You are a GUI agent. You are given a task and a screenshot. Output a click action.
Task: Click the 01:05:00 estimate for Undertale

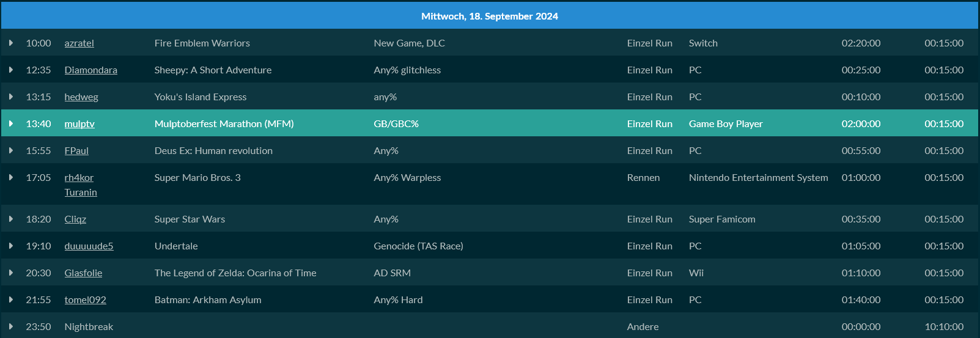coord(861,246)
